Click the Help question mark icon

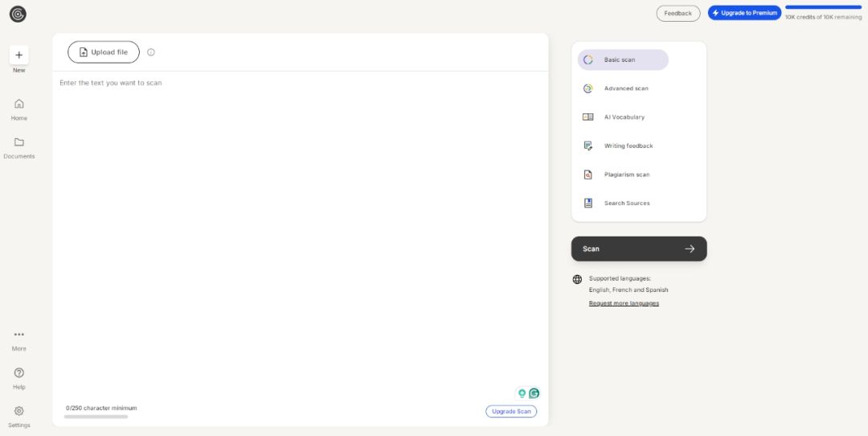[19, 373]
